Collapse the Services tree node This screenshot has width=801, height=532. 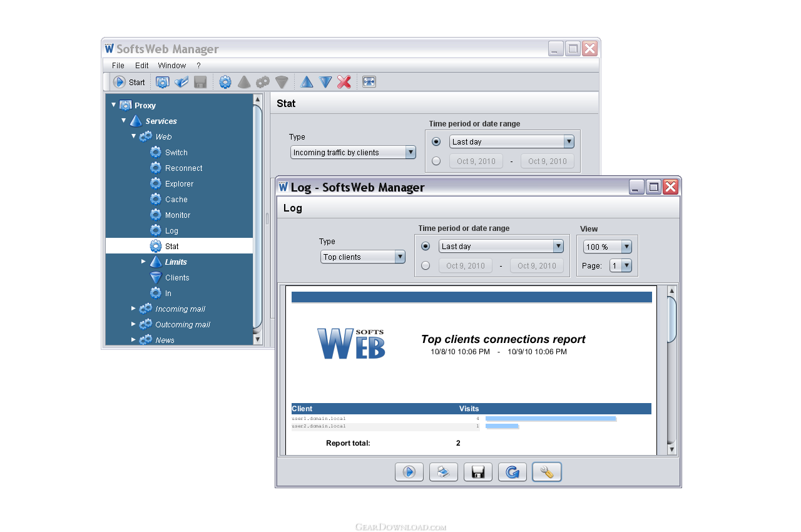click(x=124, y=121)
